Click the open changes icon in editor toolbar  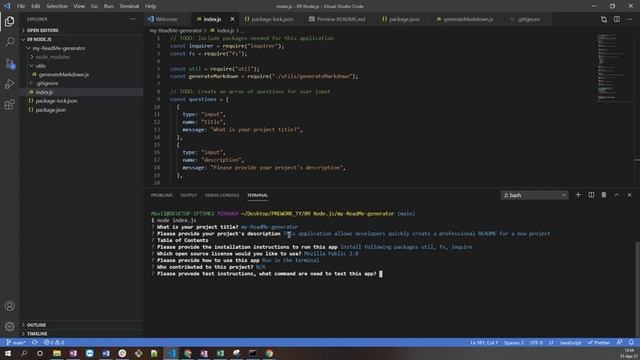pos(604,19)
